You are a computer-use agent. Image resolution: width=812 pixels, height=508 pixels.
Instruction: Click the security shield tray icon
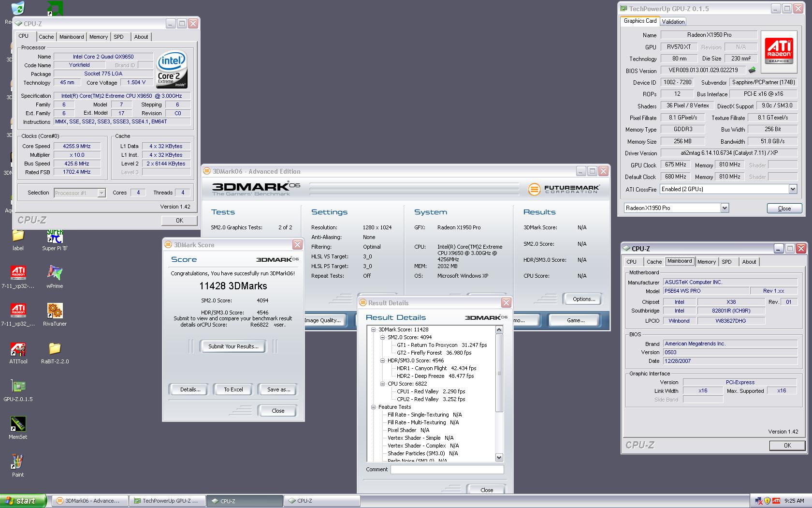[767, 501]
